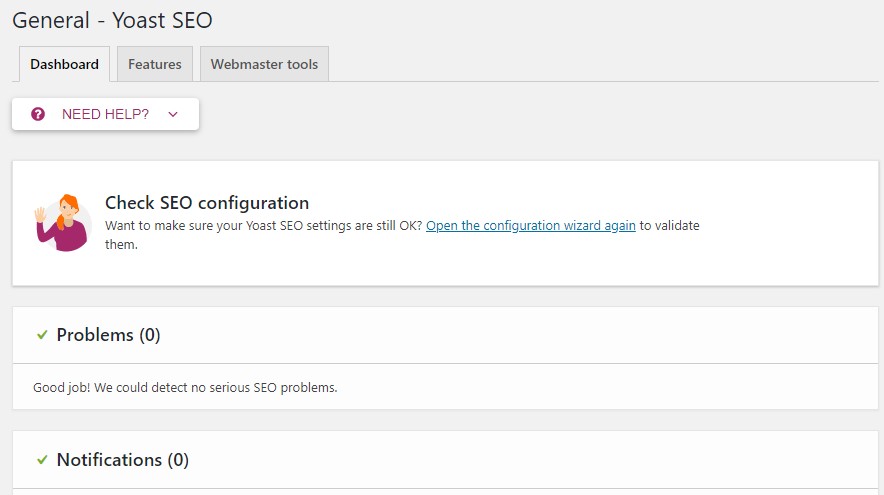
Task: Click the (0) count in Notifications heading
Action: coord(178,460)
